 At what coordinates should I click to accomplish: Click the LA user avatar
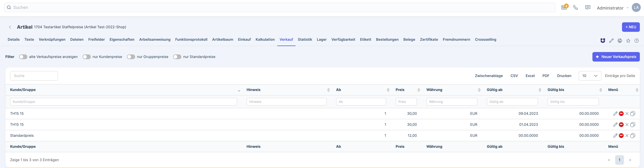636,7
